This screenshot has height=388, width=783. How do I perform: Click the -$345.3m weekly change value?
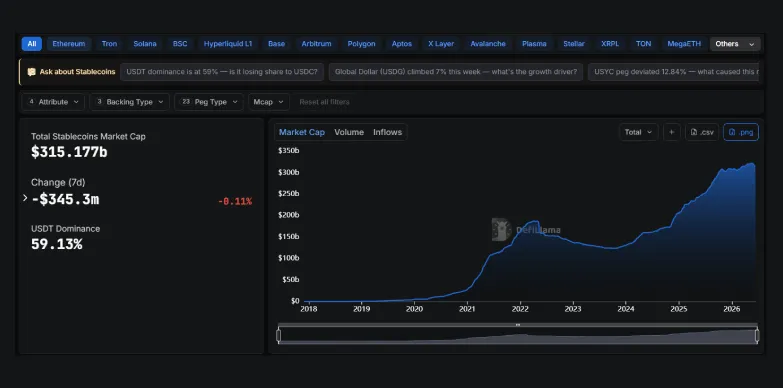point(65,199)
